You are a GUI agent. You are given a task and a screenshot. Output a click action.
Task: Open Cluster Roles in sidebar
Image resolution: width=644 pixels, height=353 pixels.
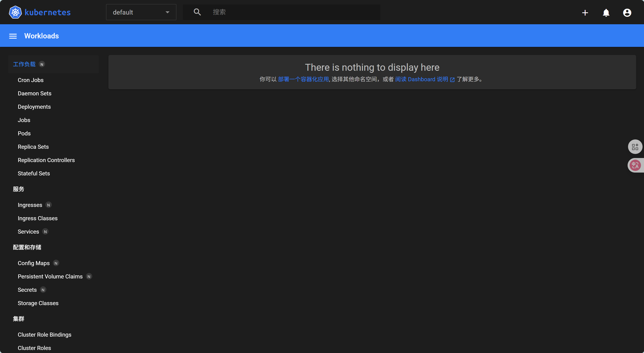pyautogui.click(x=34, y=348)
